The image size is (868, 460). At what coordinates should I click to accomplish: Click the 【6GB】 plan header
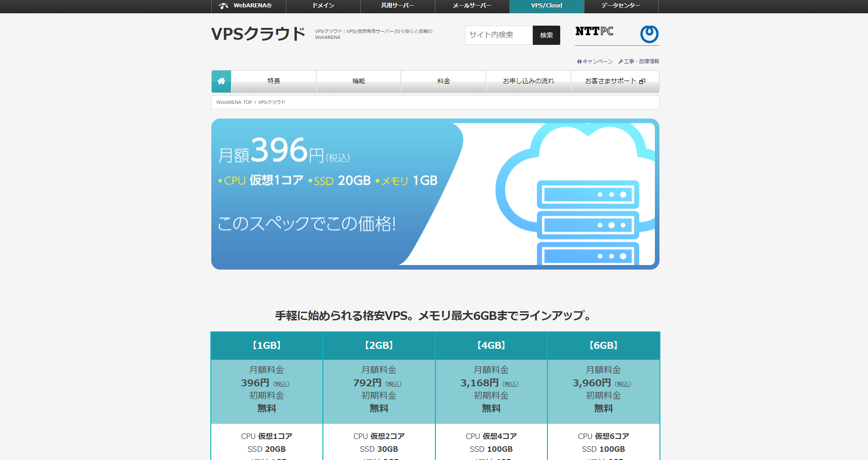[604, 346]
